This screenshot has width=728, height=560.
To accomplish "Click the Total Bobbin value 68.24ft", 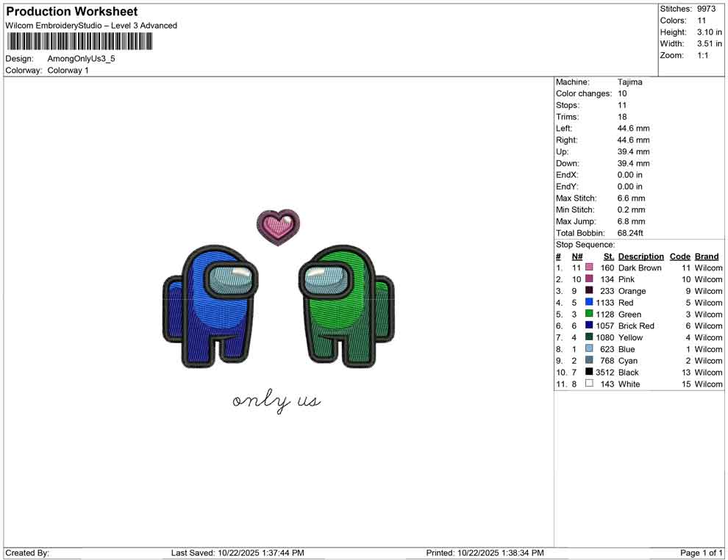I will coord(630,233).
